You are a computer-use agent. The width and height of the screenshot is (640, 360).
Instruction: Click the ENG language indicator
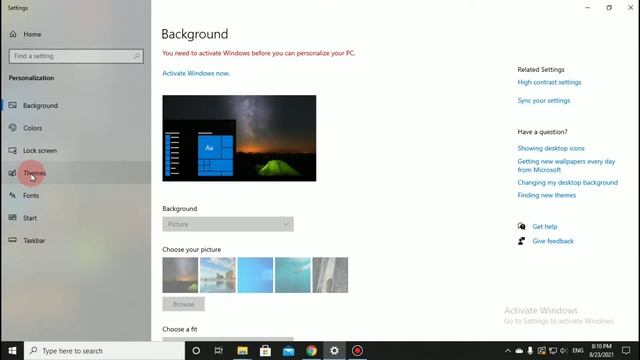click(x=578, y=351)
